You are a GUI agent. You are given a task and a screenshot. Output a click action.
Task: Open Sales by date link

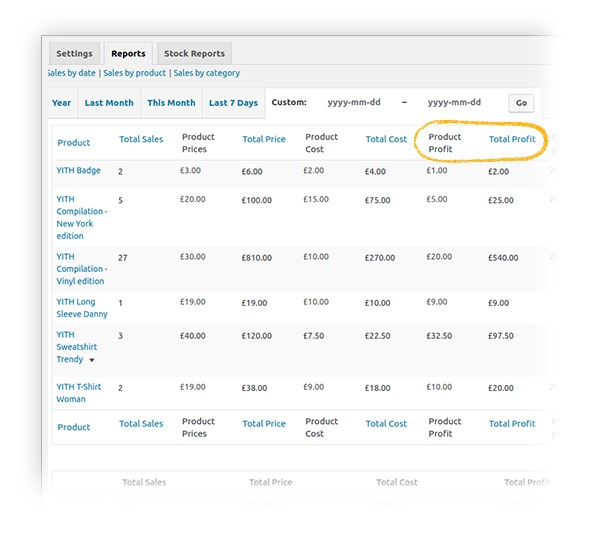(x=72, y=73)
